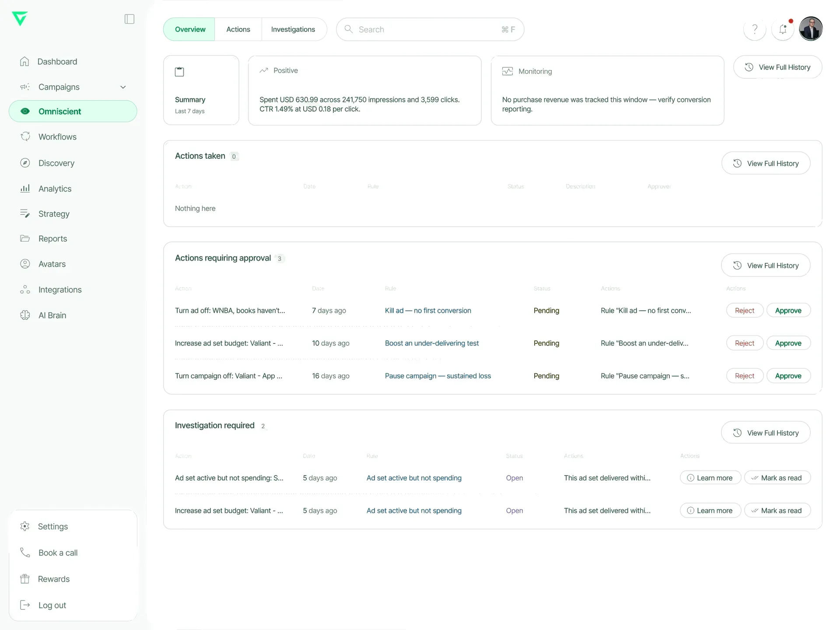The image size is (840, 630).
Task: Reject the Increase ad set budget action
Action: point(745,343)
